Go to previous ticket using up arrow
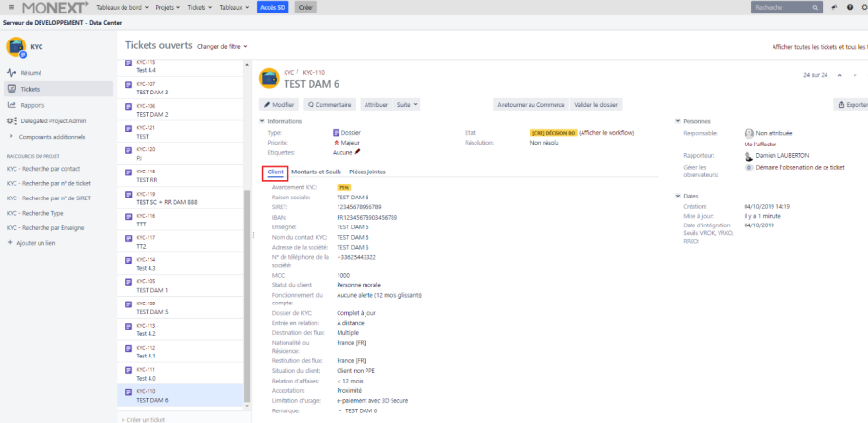 tap(841, 75)
